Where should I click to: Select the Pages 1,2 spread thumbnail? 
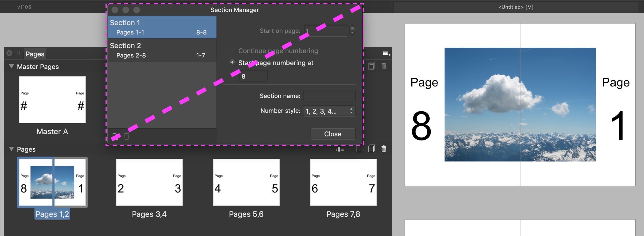[52, 182]
